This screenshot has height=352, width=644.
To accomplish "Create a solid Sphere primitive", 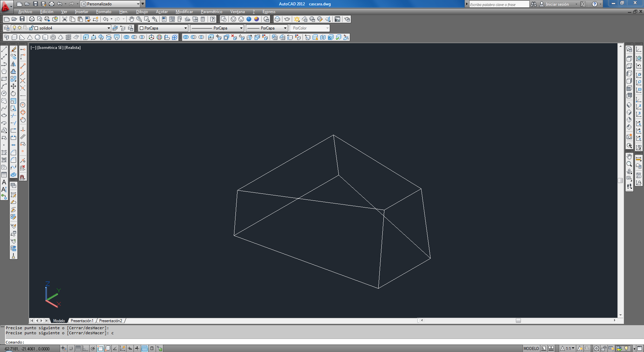I will point(38,37).
